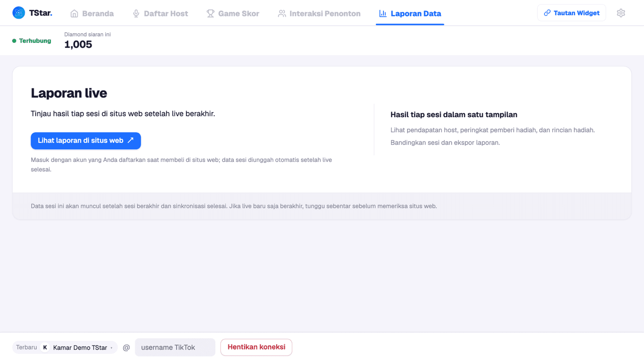Viewport: 644px width, 362px height.
Task: Select the Laporan Data tab
Action: (x=410, y=14)
